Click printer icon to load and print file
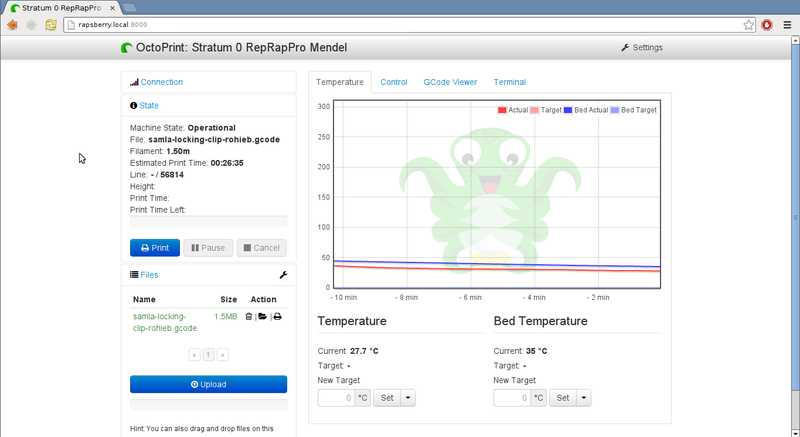 click(x=277, y=316)
